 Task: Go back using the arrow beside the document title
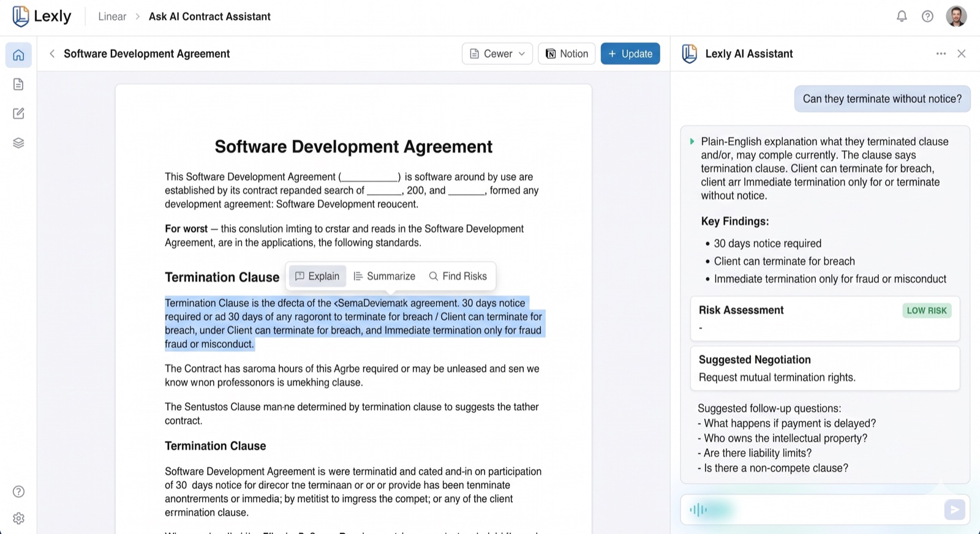click(52, 54)
